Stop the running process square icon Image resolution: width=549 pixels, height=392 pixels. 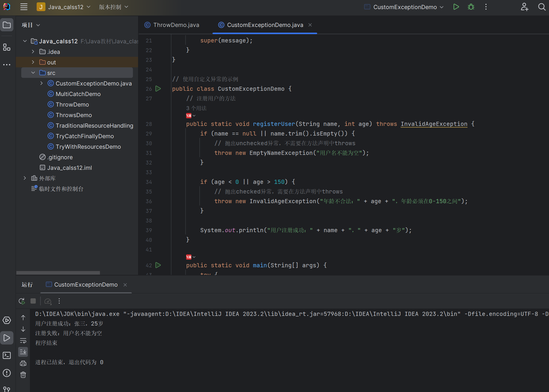(x=33, y=301)
